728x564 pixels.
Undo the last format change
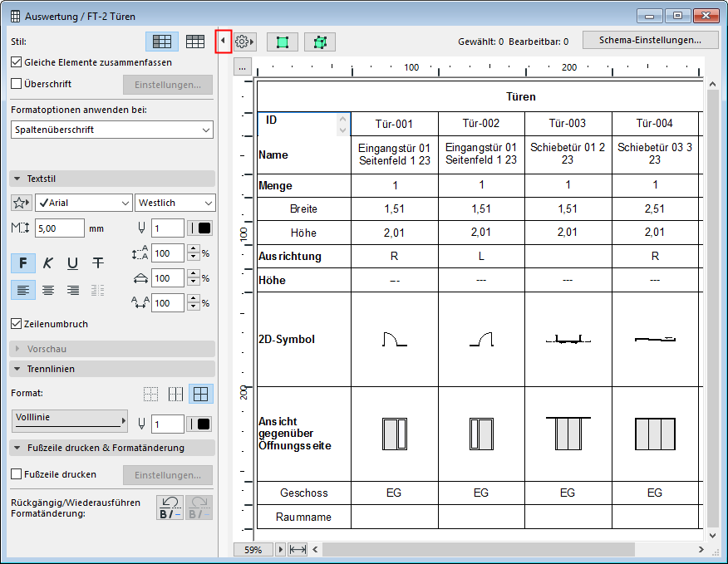pyautogui.click(x=170, y=507)
